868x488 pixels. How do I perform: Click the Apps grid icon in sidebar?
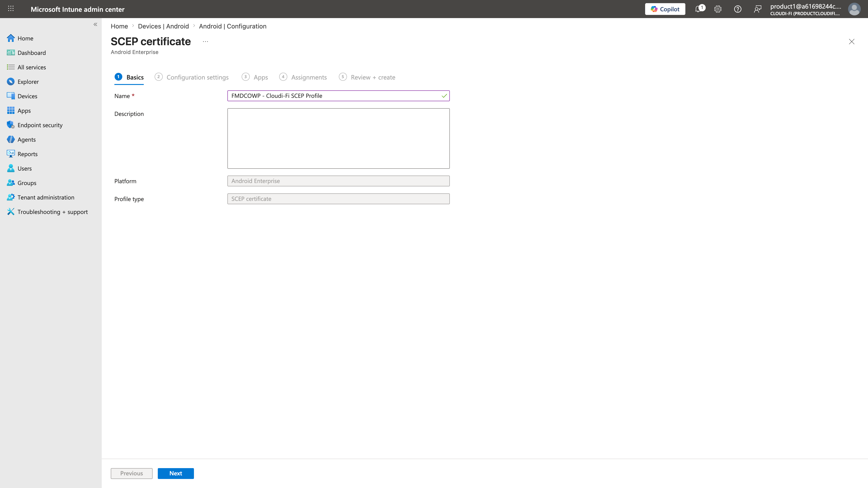pos(11,110)
